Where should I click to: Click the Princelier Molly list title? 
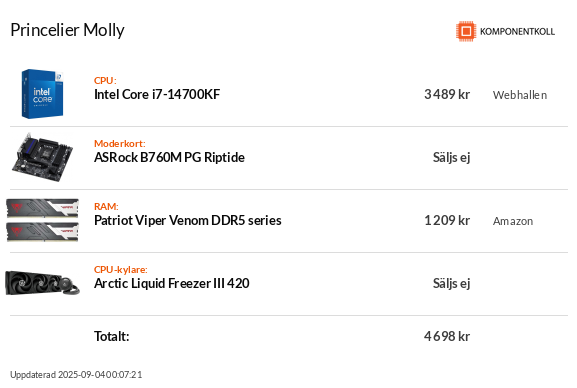click(67, 30)
